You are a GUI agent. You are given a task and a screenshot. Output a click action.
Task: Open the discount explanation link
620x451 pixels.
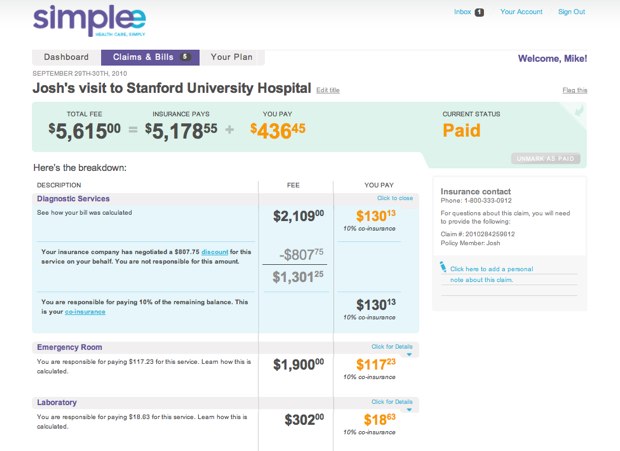215,251
